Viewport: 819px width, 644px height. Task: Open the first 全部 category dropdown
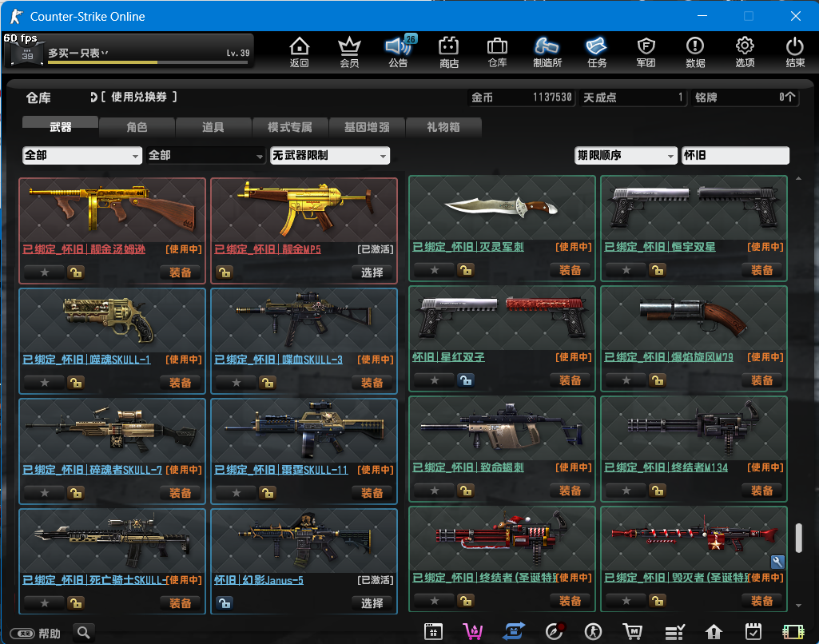[x=82, y=155]
